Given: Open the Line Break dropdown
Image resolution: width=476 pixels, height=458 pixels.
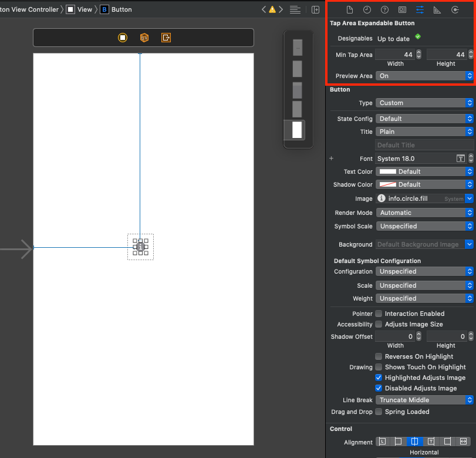Looking at the screenshot, I should pyautogui.click(x=424, y=400).
